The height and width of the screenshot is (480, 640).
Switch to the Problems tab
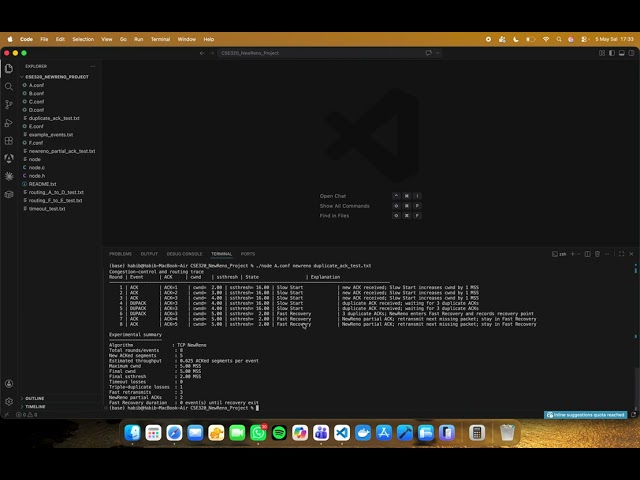pos(120,254)
